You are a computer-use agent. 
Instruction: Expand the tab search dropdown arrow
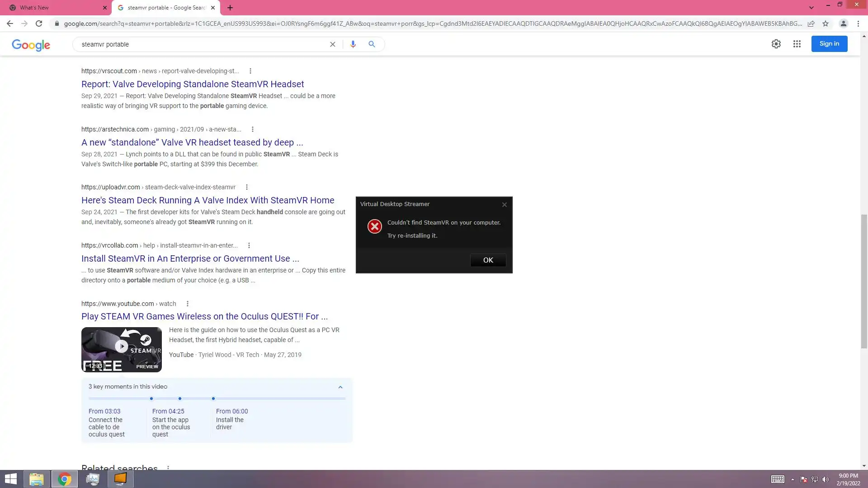pos(811,8)
